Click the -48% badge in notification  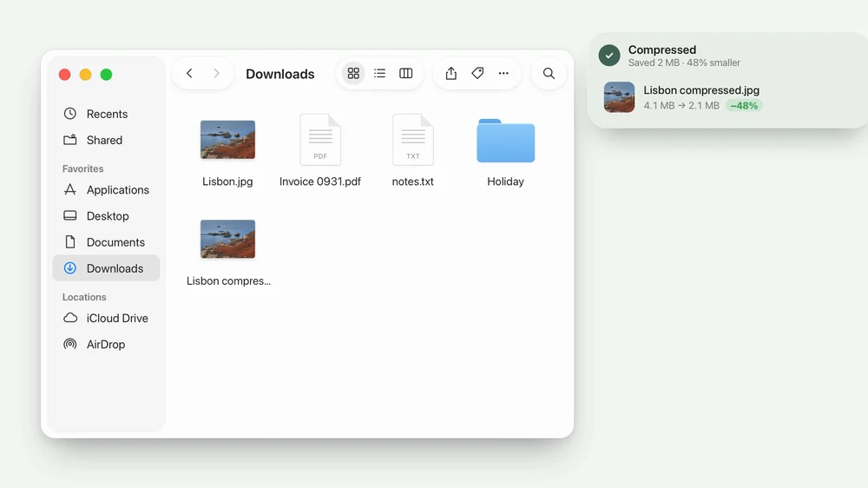coord(744,105)
